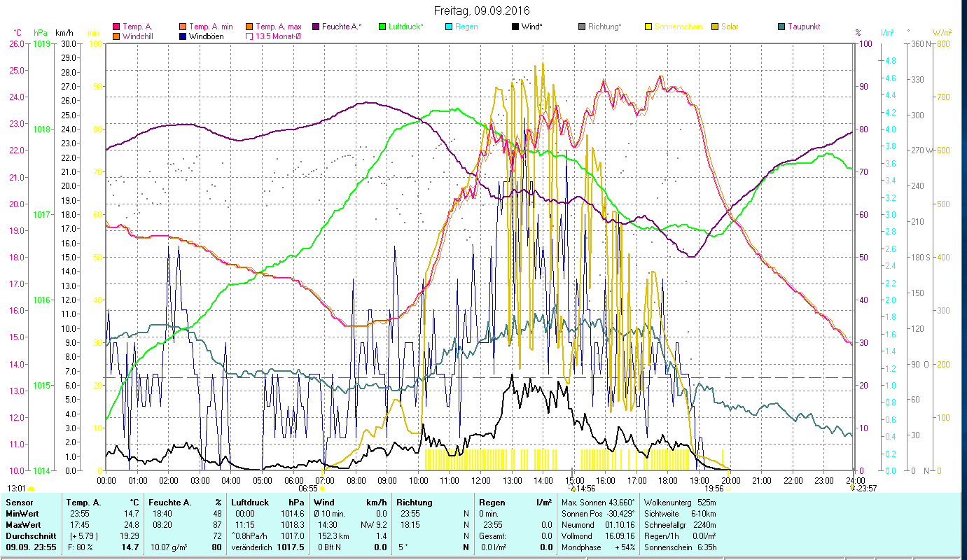Viewport: 967px width, 560px height.
Task: Click the chart title Freitag, 09.09.2016
Action: [x=482, y=11]
